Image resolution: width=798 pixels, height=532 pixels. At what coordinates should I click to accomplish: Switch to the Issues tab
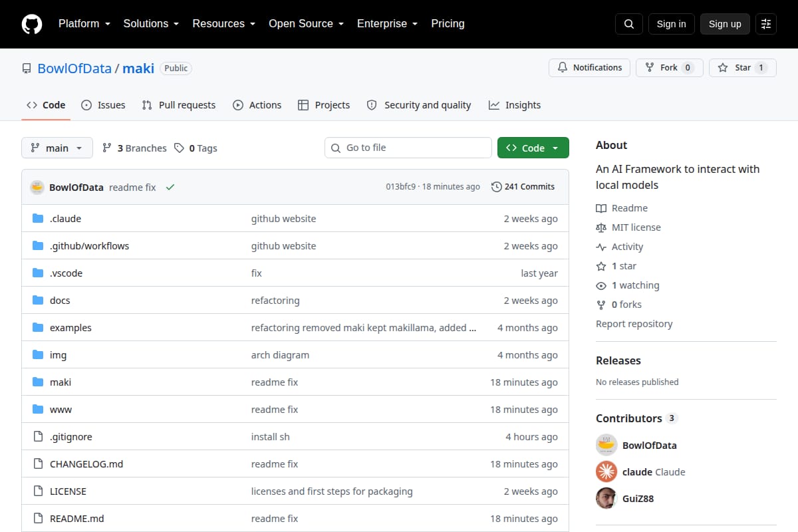[x=103, y=105]
